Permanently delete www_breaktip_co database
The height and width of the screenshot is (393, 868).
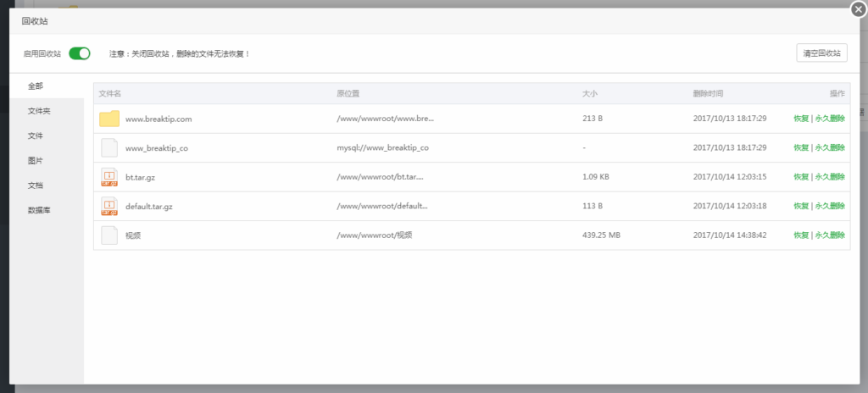(x=830, y=148)
